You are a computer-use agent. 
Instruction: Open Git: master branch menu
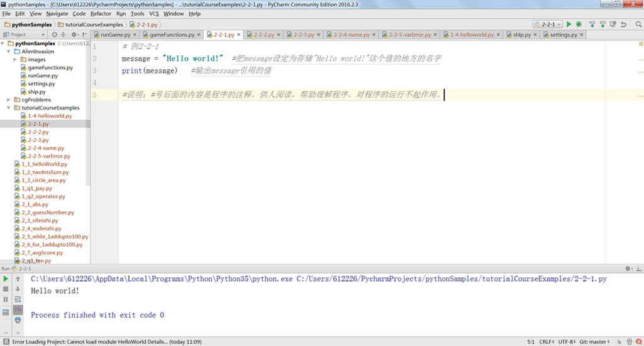[595, 342]
